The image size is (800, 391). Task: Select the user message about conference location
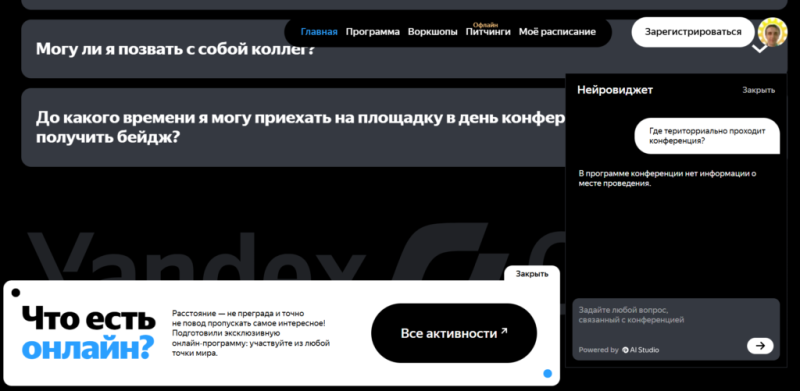point(707,136)
